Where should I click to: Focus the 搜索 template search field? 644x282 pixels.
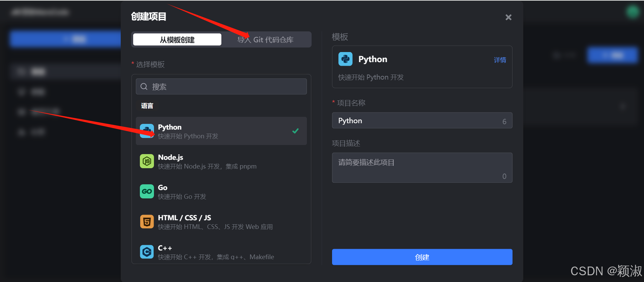221,87
